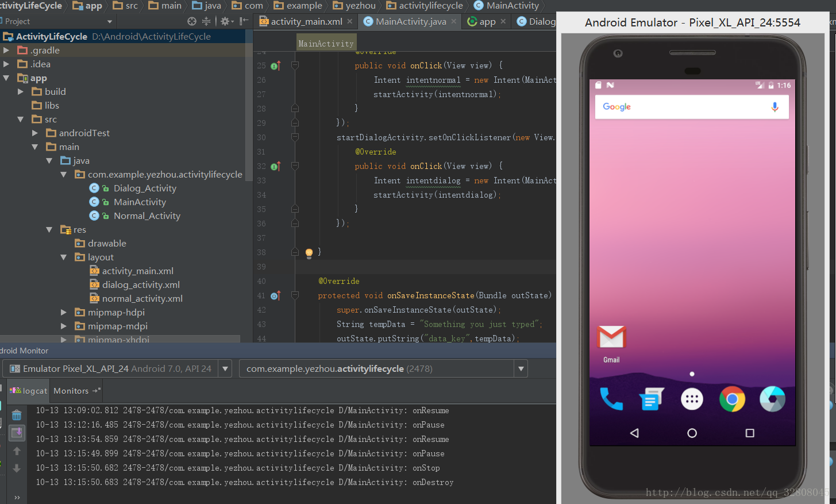
Task: Tap Google voice search microphone
Action: point(775,107)
